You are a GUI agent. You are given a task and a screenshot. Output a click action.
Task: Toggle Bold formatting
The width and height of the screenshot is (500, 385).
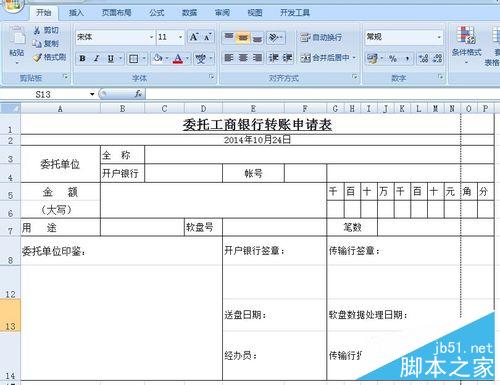coord(82,59)
